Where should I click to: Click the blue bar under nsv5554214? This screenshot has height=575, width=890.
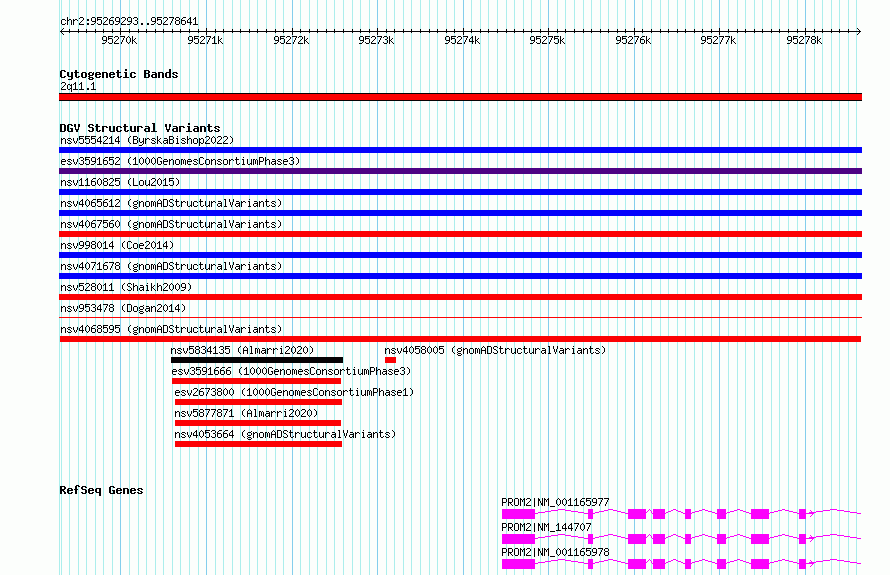460,150
